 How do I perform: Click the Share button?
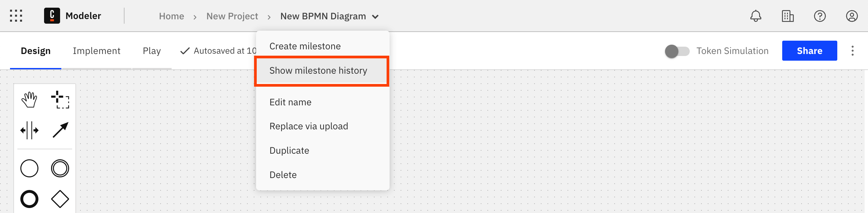(x=809, y=50)
